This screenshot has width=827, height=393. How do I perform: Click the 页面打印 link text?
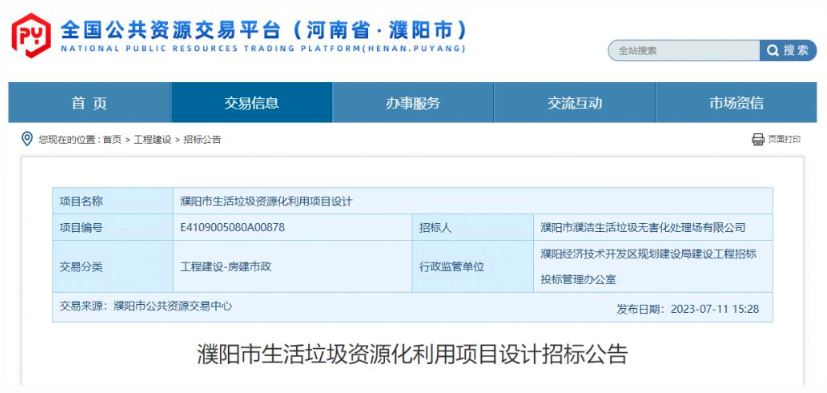click(784, 139)
